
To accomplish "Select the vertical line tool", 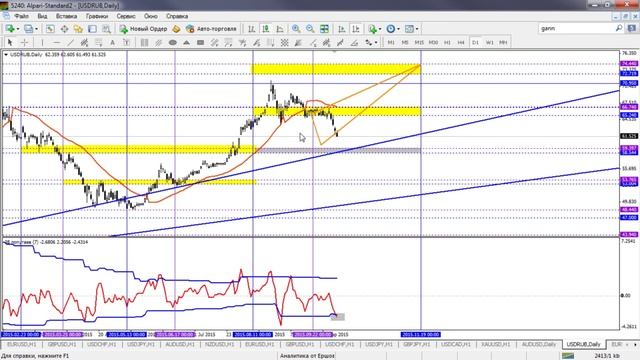I will pos(42,42).
